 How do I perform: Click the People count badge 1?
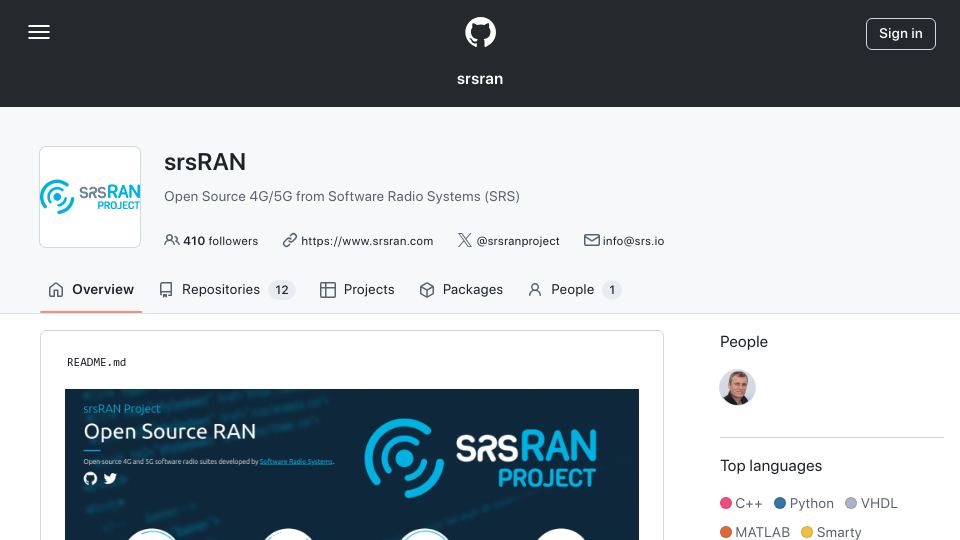tap(612, 290)
